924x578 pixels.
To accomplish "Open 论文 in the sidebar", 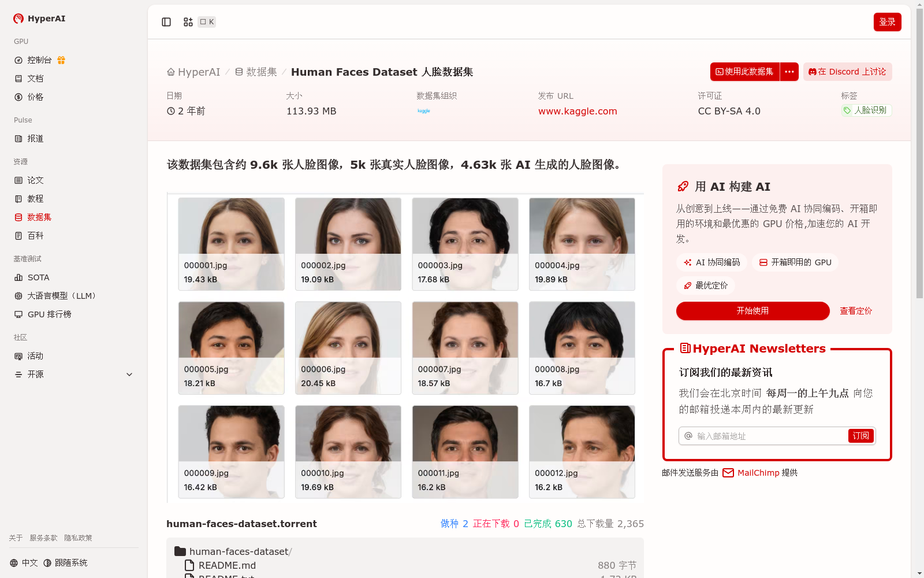I will tap(29, 180).
